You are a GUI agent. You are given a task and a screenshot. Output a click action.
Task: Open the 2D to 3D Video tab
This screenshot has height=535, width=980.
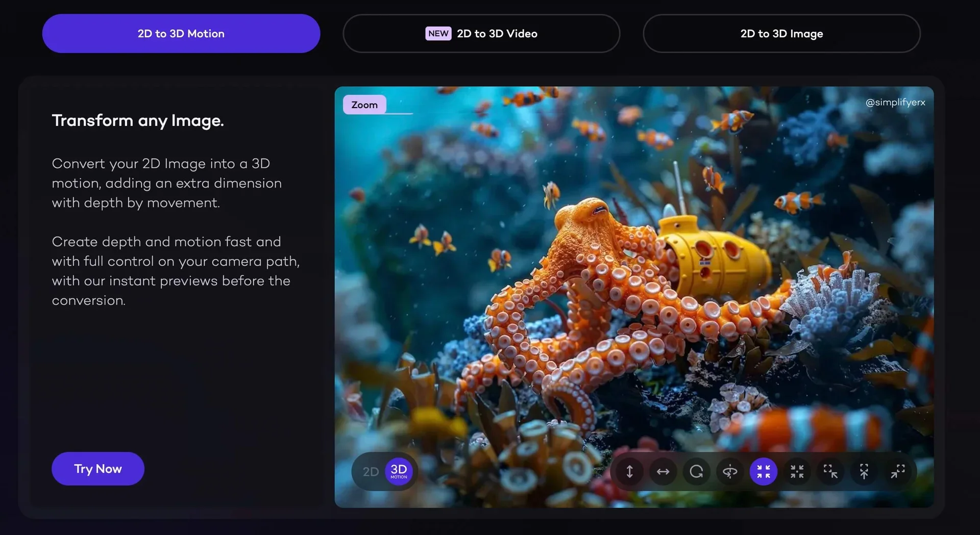coord(481,33)
